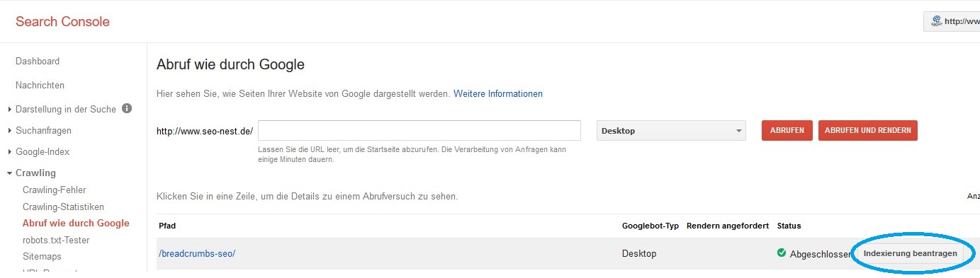Click the red ABRUFEN button
Image resolution: width=980 pixels, height=278 pixels.
click(787, 131)
